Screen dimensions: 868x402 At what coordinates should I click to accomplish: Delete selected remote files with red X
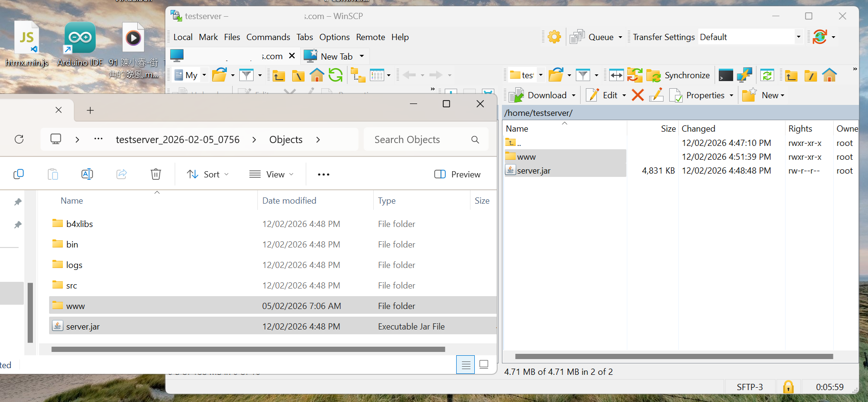pos(638,95)
